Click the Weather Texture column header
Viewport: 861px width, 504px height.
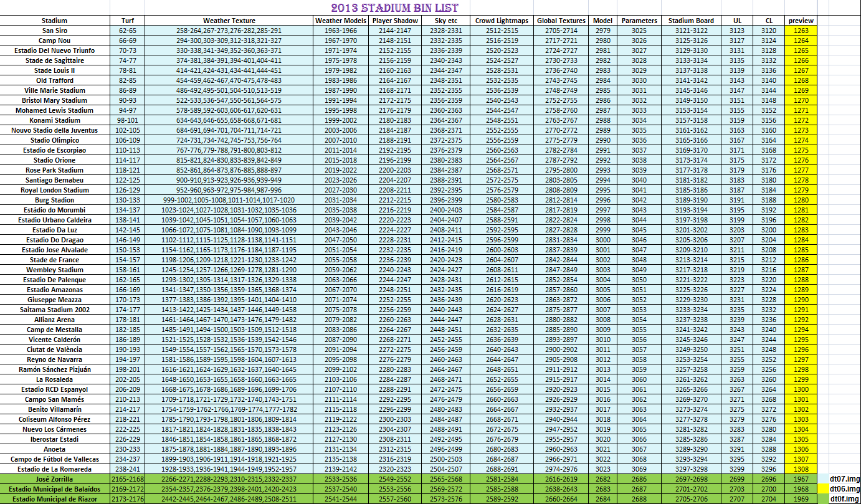click(x=229, y=21)
